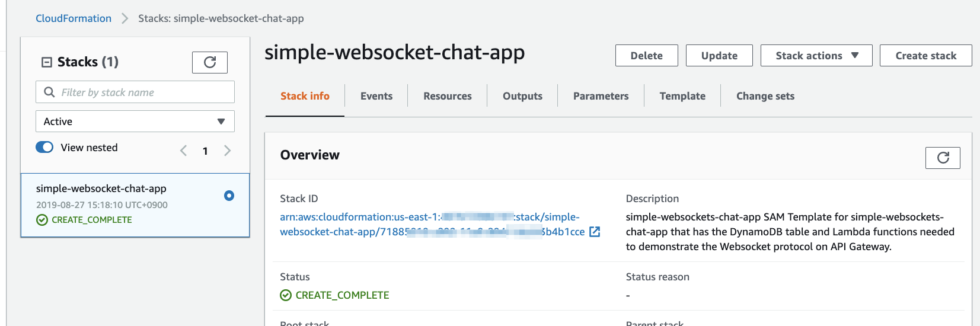Open the Resources tab
Screen dimensions: 980x326
[448, 96]
